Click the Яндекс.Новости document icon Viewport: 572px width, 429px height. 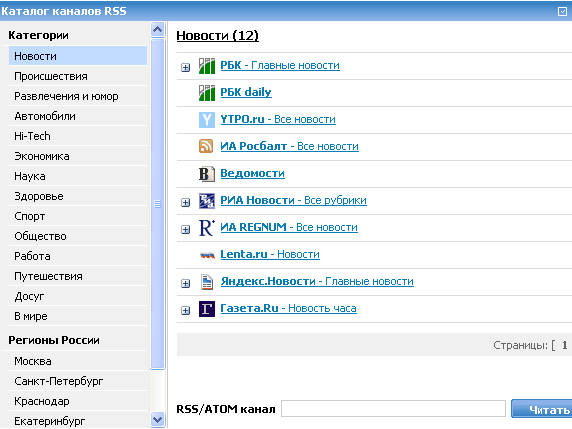pyautogui.click(x=207, y=282)
